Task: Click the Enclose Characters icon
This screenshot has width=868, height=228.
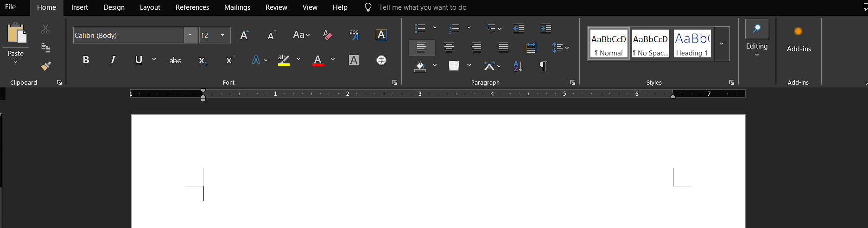Action: [381, 60]
